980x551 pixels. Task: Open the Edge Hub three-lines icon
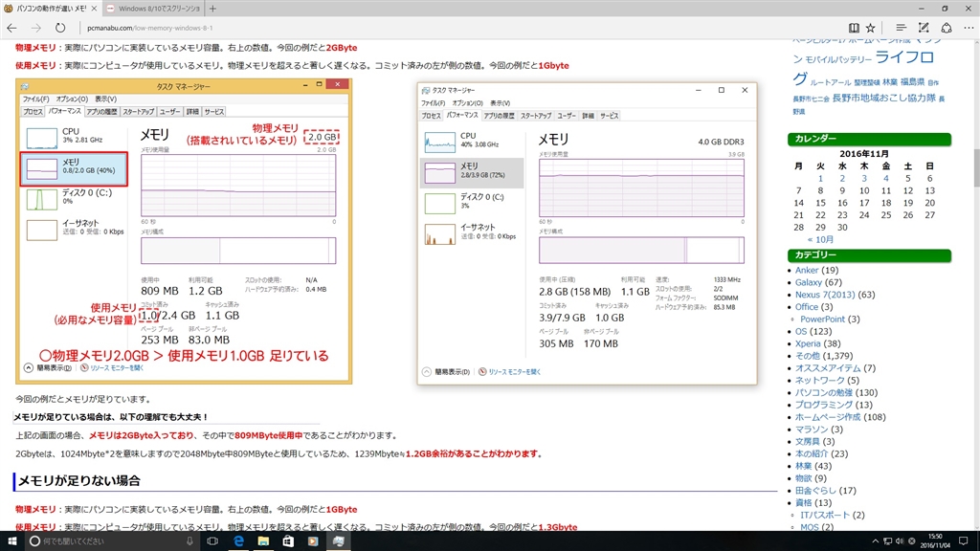coord(901,28)
